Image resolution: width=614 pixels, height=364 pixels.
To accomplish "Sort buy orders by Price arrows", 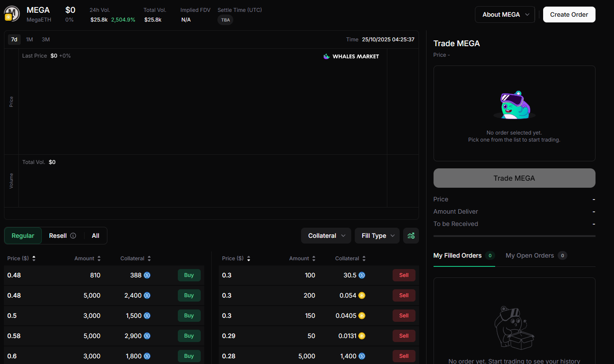I will click(34, 258).
